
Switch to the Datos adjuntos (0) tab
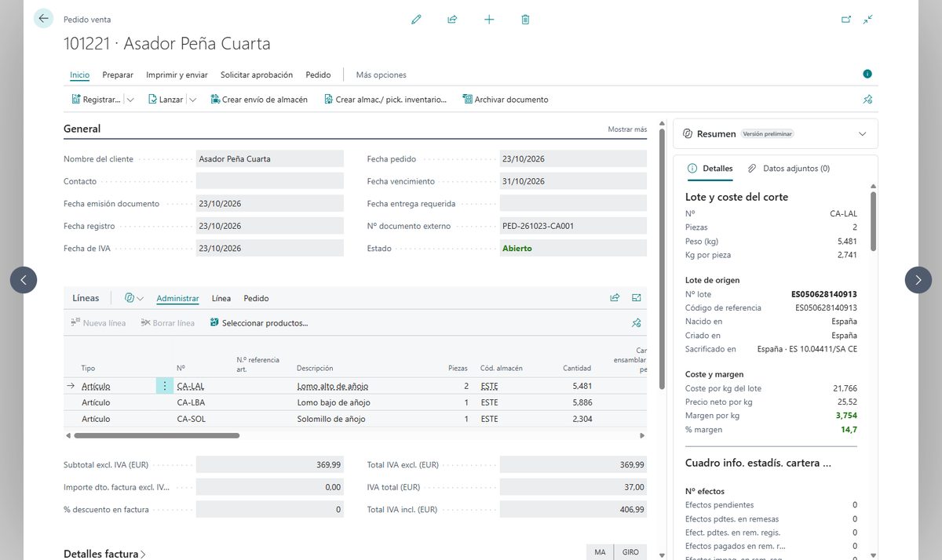(x=789, y=169)
